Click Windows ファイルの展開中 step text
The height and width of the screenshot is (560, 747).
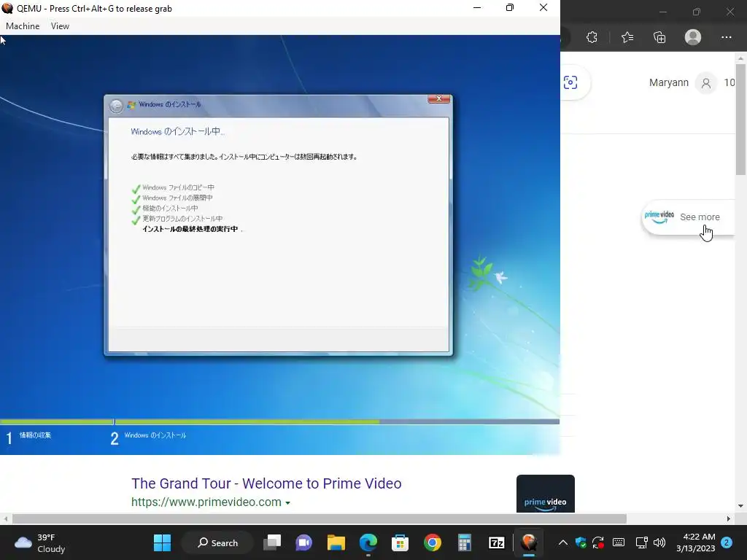coord(177,198)
